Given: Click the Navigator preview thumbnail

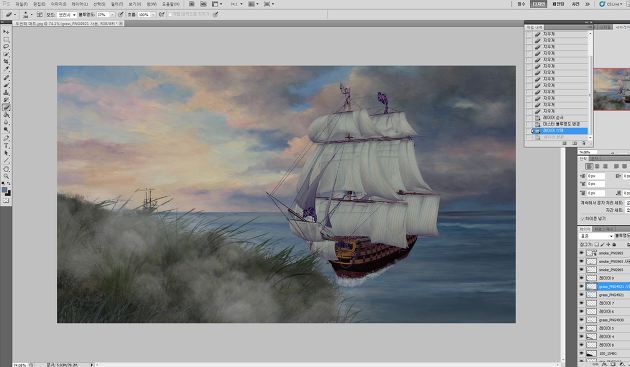Looking at the screenshot, I should tap(612, 89).
